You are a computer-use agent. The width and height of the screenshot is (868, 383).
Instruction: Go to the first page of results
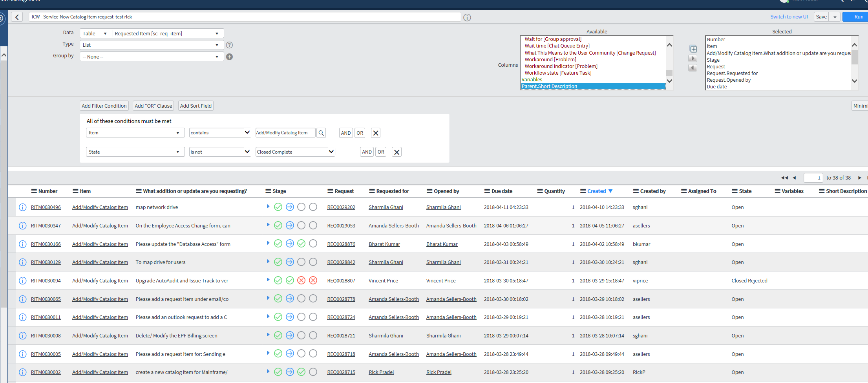pos(784,178)
